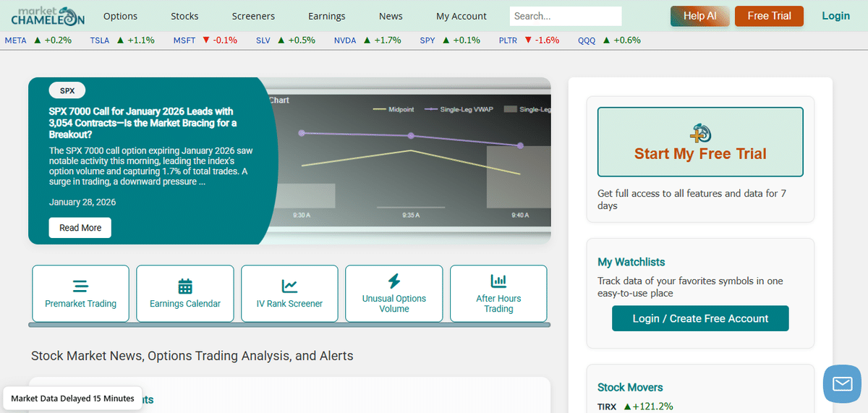Click the Premarket Trading label
The width and height of the screenshot is (868, 413).
(81, 304)
